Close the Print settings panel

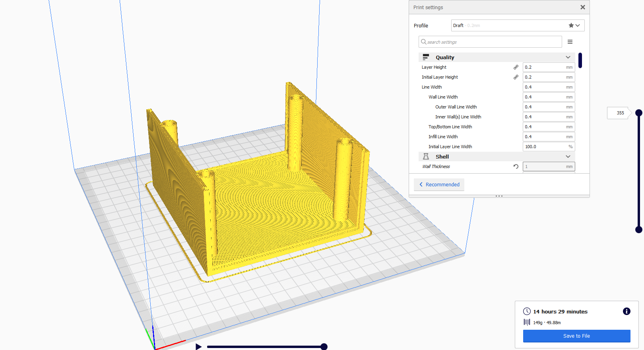[x=582, y=7]
